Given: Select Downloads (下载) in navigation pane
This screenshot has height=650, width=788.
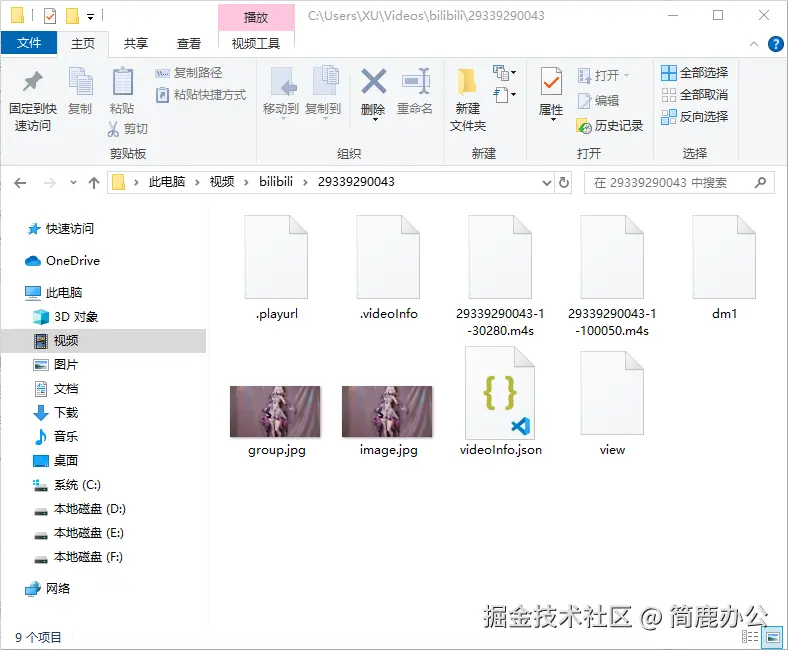Looking at the screenshot, I should pyautogui.click(x=56, y=413).
